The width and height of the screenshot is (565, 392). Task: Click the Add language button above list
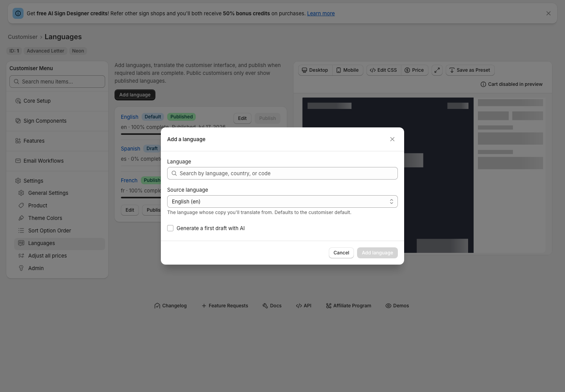click(135, 95)
